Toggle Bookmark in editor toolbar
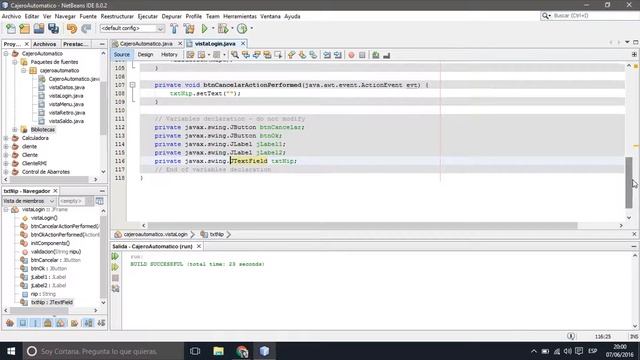 313,55
